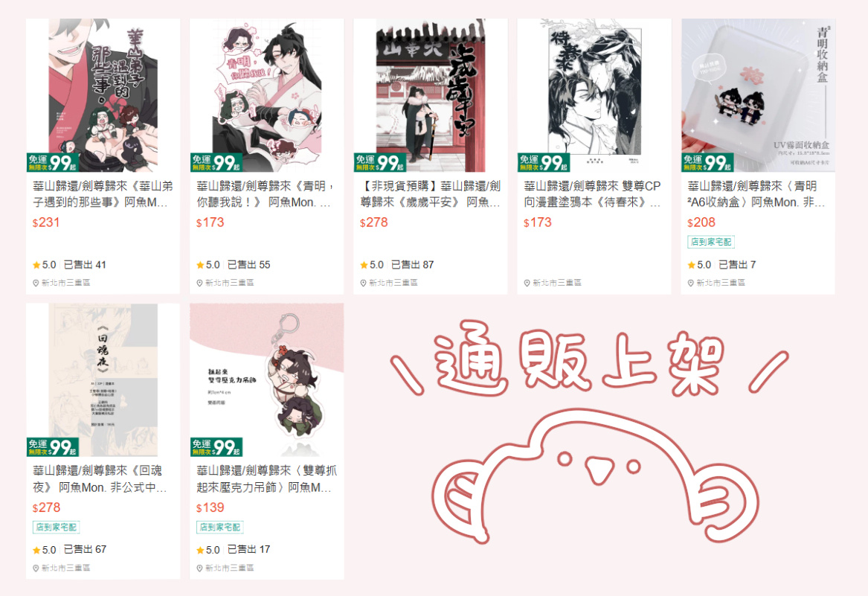Click the 店到家宅配 tag on 回魂夜
This screenshot has width=868, height=596.
pyautogui.click(x=56, y=528)
